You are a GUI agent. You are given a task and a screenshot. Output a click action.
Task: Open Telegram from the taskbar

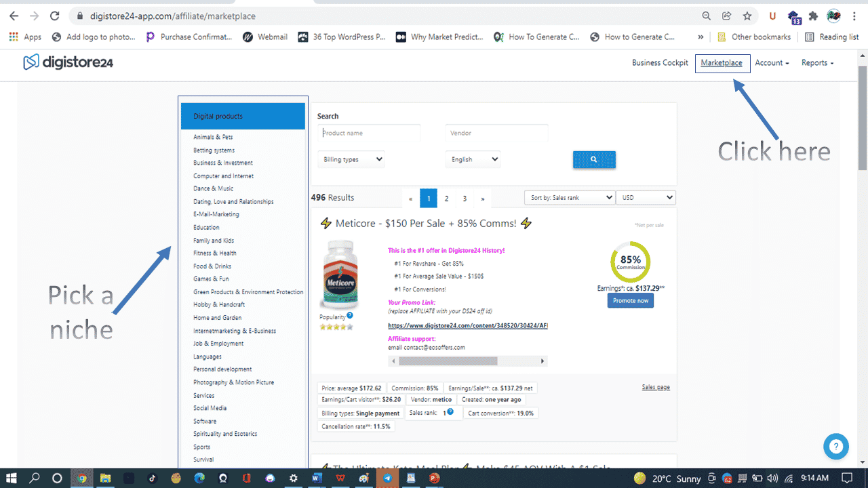[x=387, y=478]
